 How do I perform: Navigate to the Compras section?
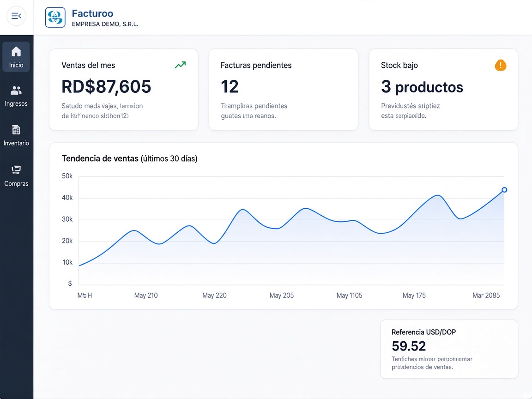coord(16,176)
